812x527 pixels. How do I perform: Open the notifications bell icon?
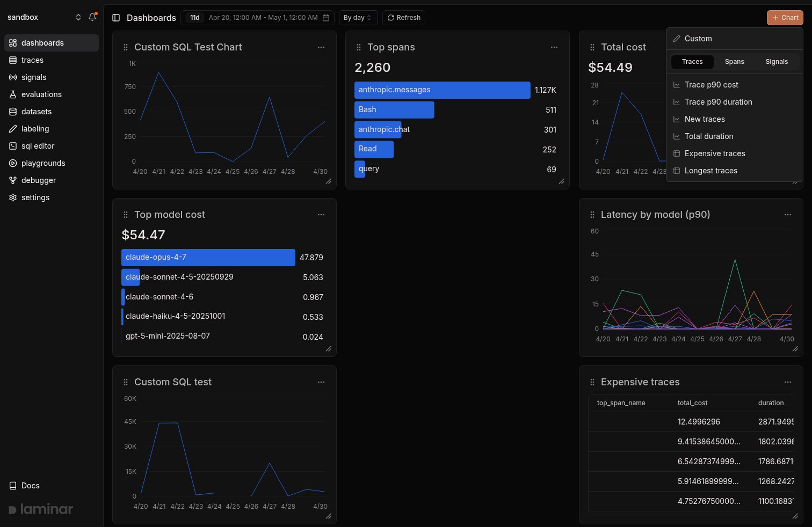click(x=92, y=17)
